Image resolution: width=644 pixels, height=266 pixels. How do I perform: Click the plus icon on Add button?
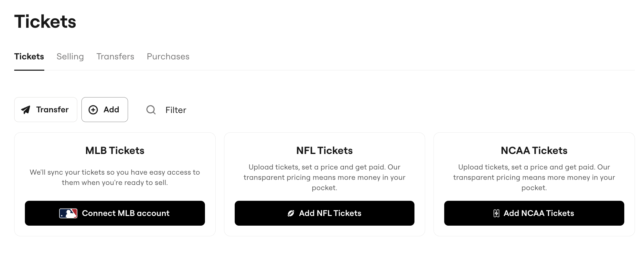coord(93,110)
